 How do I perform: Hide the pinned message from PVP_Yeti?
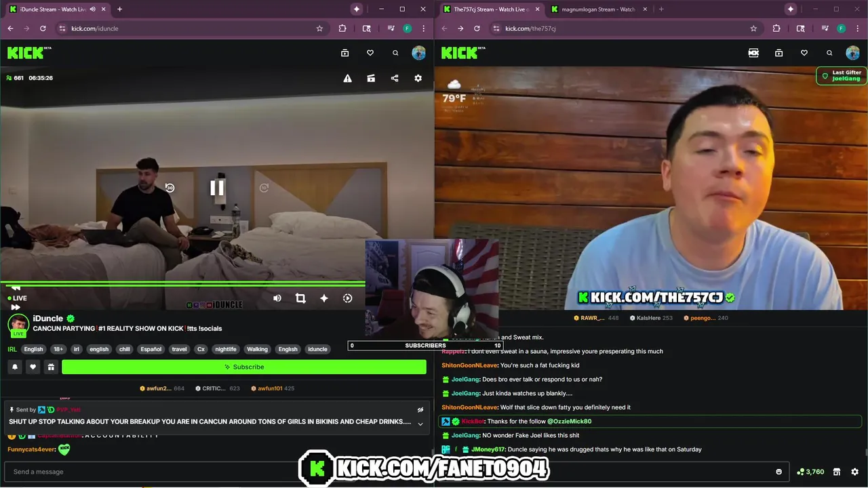coord(420,410)
